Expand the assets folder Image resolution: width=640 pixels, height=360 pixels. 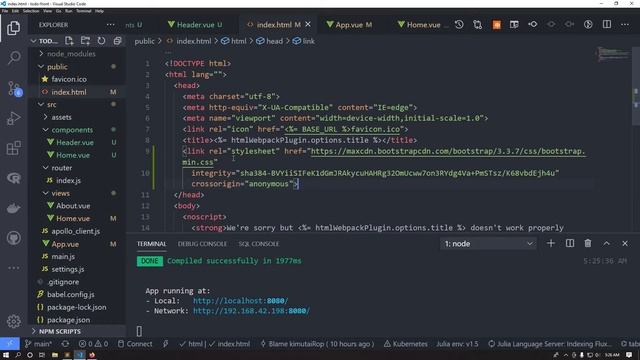click(x=77, y=117)
